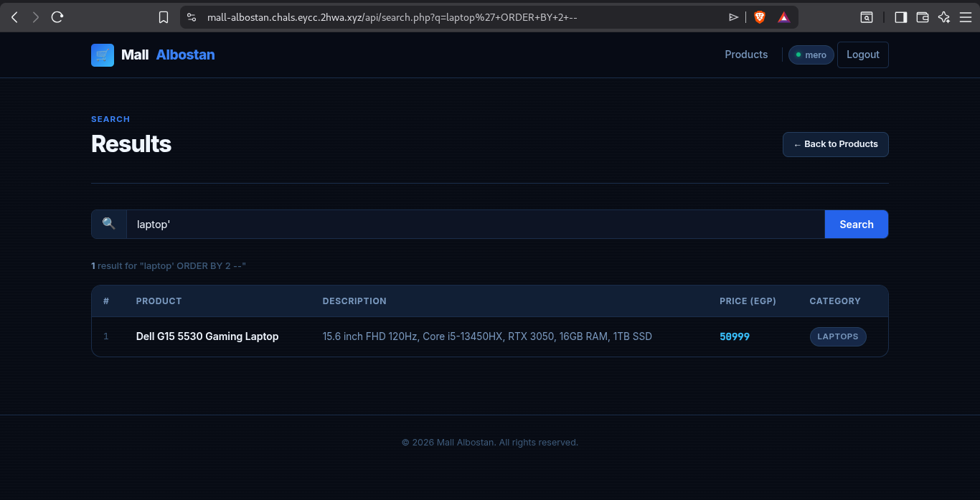Image resolution: width=980 pixels, height=500 pixels.
Task: Click the price value 50999
Action: click(735, 336)
